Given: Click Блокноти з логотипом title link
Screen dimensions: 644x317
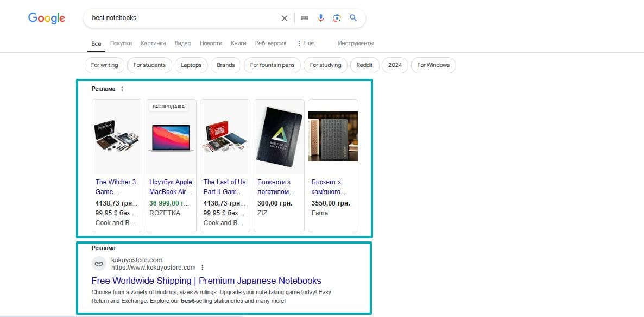Looking at the screenshot, I should coord(276,187).
